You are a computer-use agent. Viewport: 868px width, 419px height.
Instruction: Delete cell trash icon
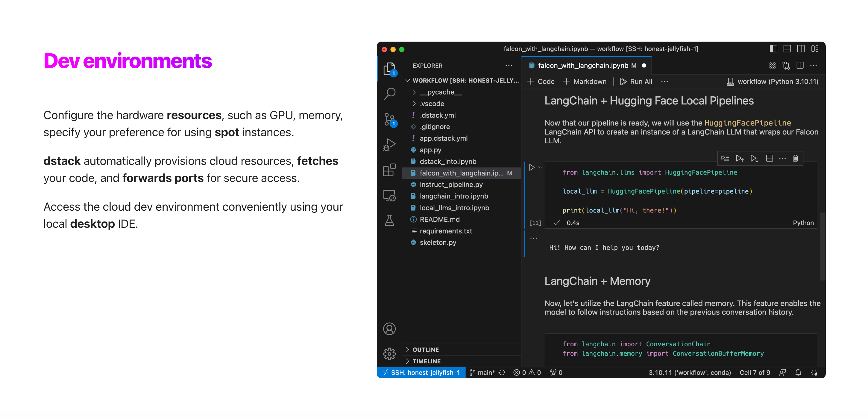pyautogui.click(x=795, y=158)
